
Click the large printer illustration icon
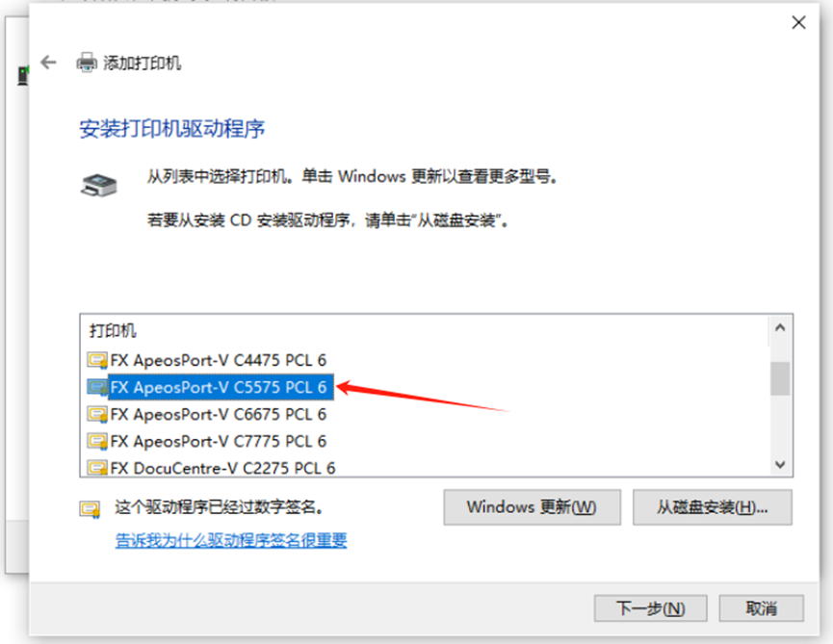pyautogui.click(x=99, y=185)
